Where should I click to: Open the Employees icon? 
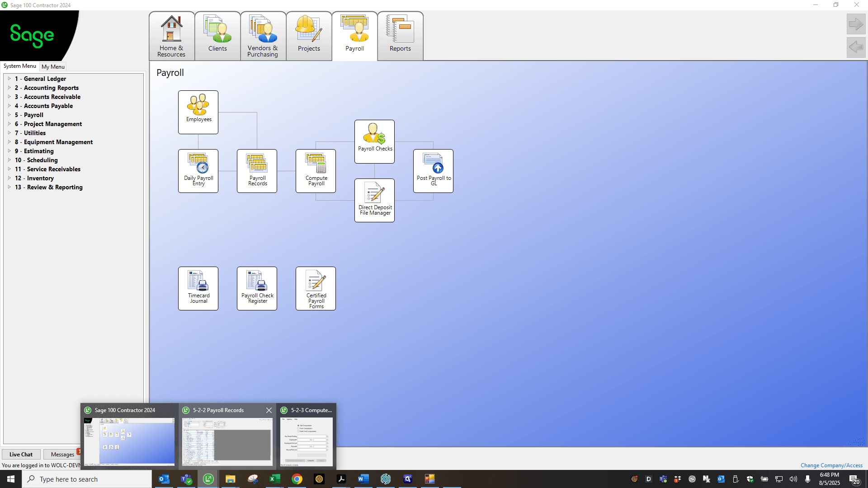coord(198,112)
